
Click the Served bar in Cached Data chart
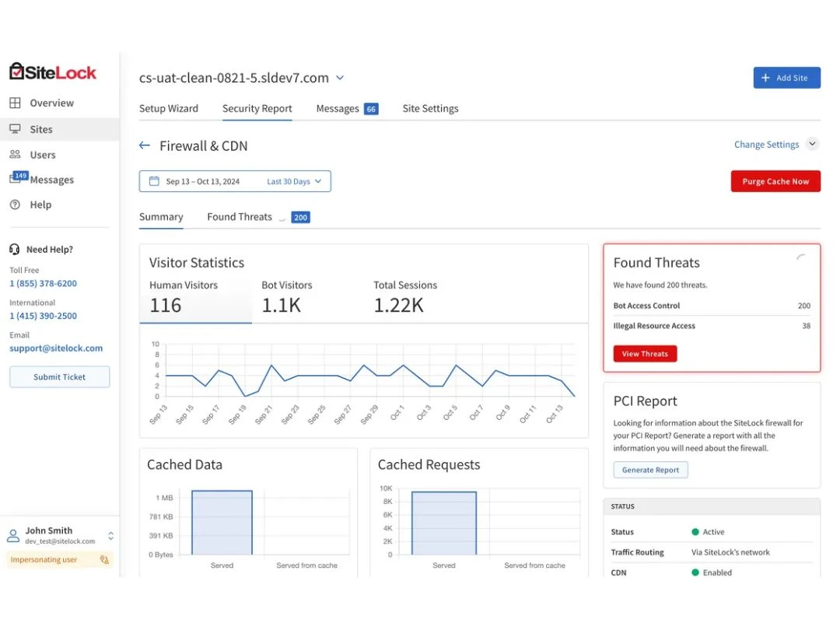coord(222,523)
